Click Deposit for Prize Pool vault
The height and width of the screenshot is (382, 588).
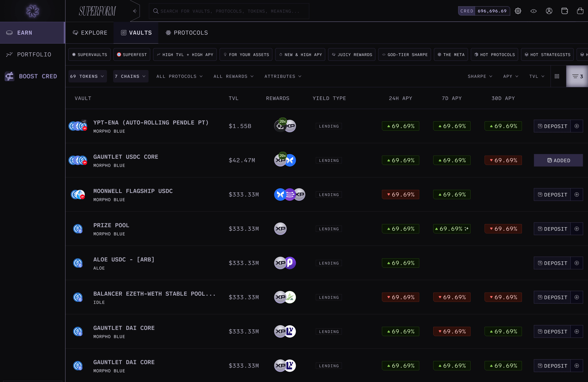coord(552,229)
